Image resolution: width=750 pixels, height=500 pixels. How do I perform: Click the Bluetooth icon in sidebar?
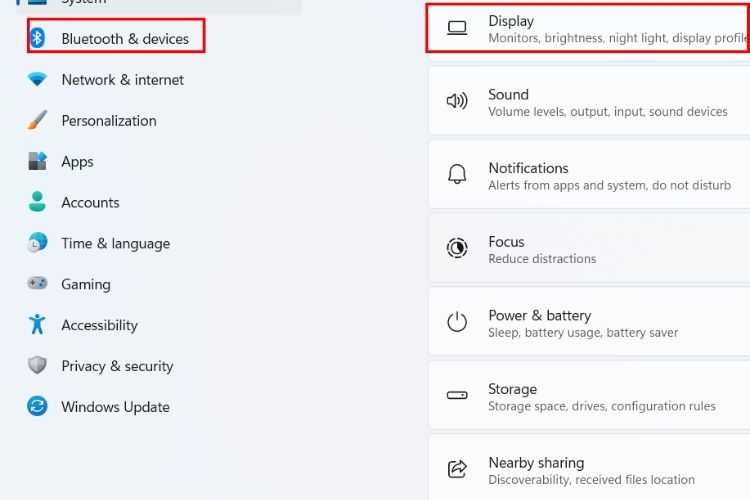pos(38,38)
